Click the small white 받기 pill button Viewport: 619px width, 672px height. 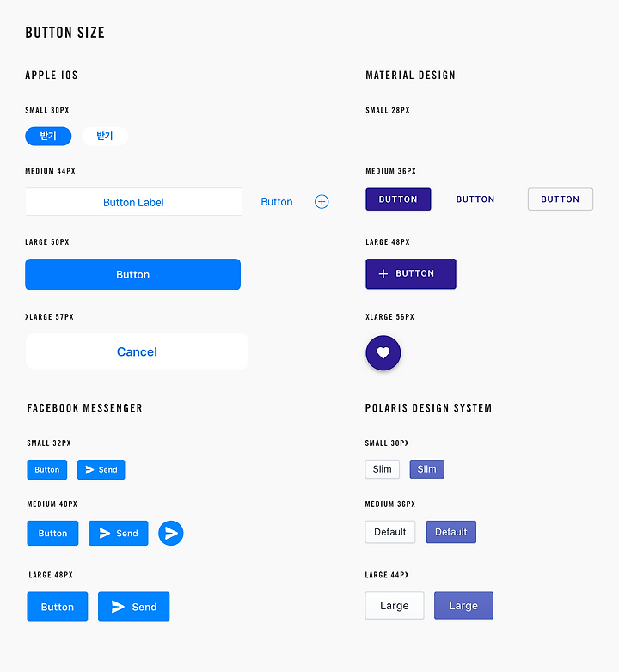pos(105,136)
